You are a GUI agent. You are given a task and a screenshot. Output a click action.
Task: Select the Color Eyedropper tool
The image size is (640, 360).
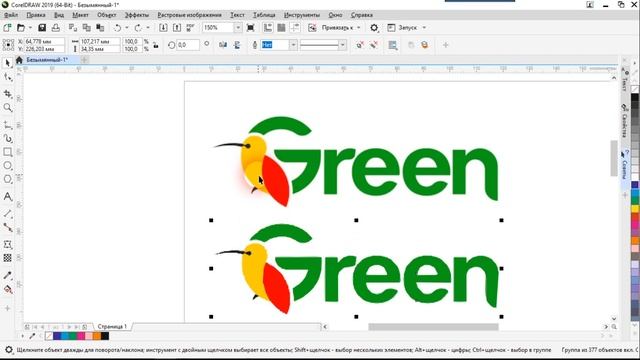tap(7, 276)
